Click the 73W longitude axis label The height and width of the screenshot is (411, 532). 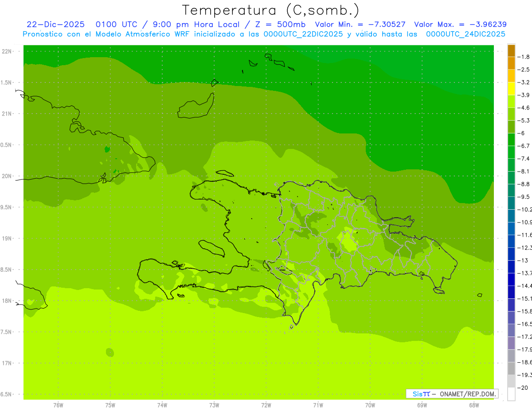(214, 405)
